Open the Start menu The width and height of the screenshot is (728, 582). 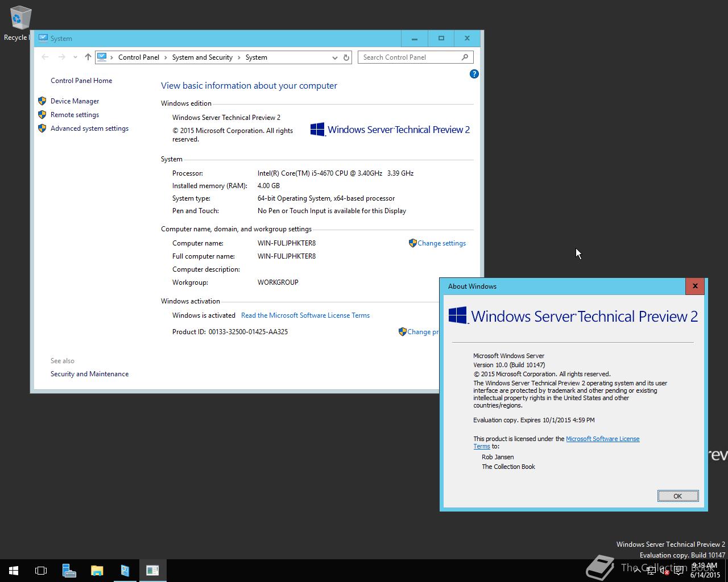point(14,571)
